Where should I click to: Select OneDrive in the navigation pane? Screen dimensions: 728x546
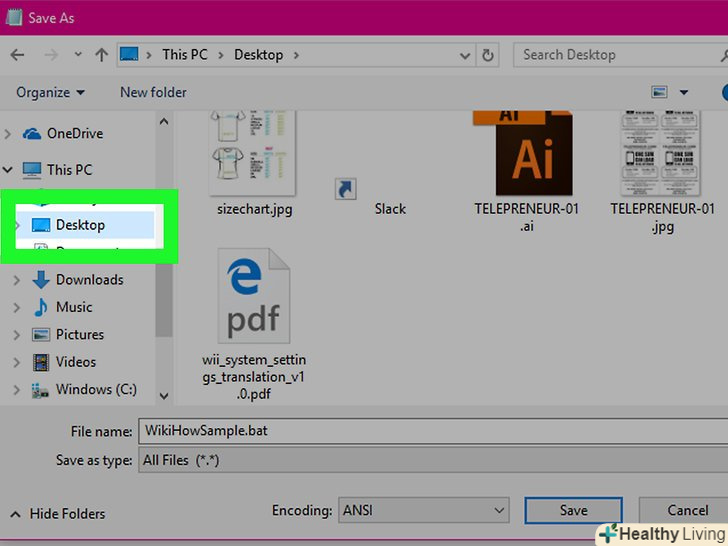75,134
